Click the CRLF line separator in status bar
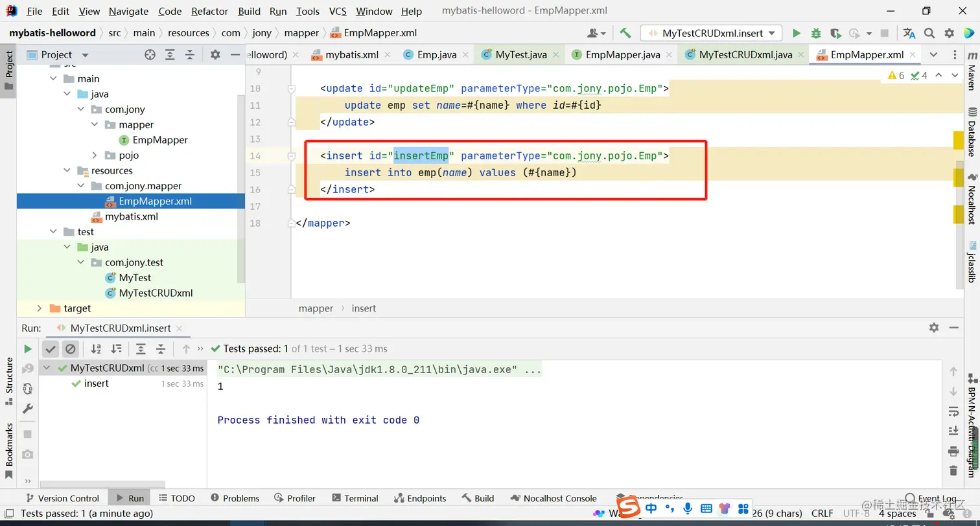Viewport: 980px width, 526px height. click(822, 514)
